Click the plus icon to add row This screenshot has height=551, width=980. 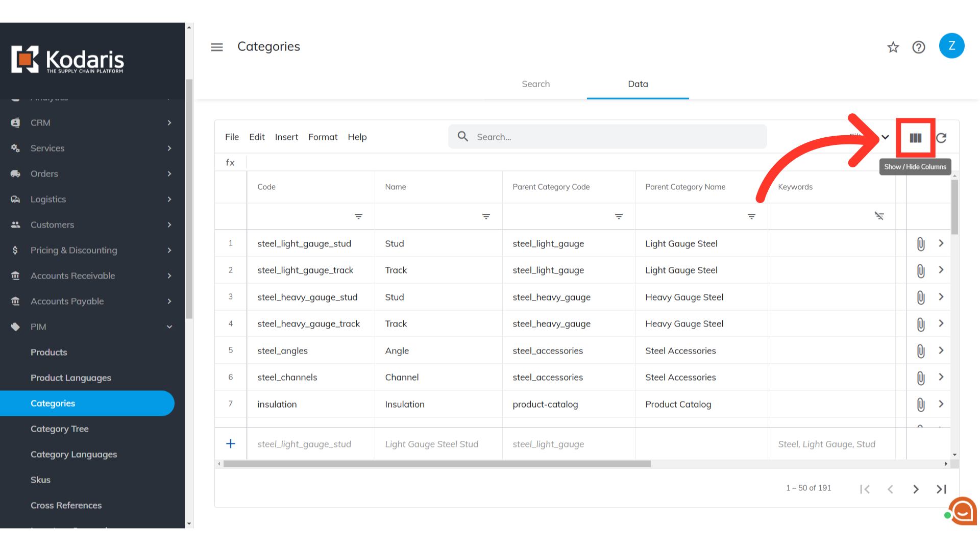tap(231, 444)
